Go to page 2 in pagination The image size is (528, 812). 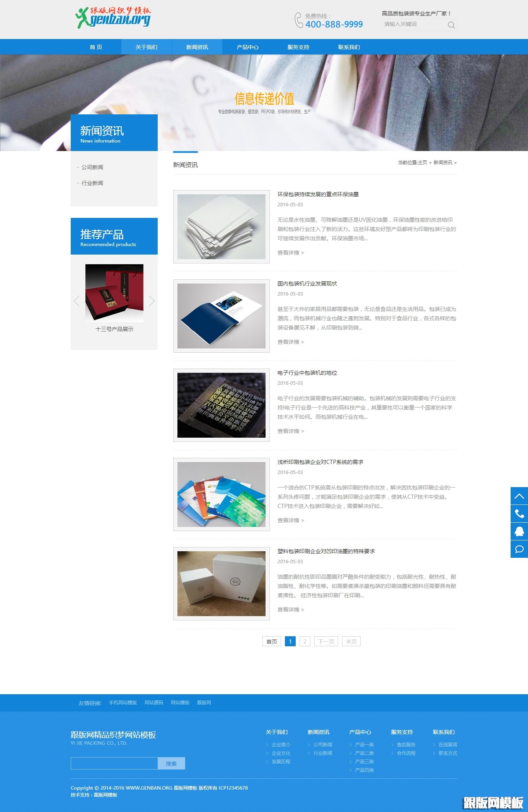(305, 641)
